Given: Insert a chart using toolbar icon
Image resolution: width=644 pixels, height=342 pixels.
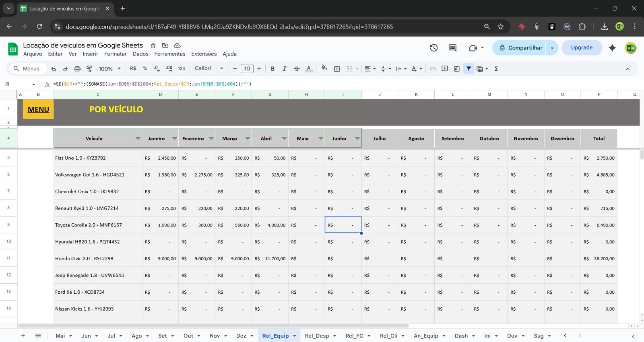Looking at the screenshot, I should [456, 69].
